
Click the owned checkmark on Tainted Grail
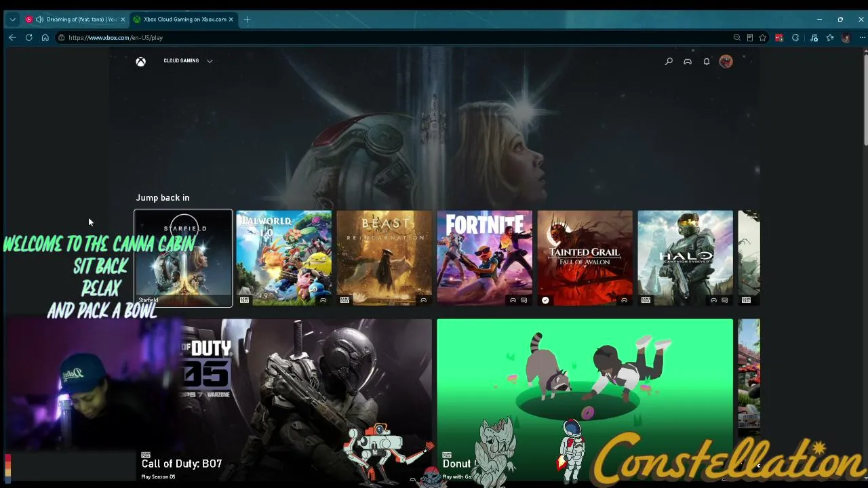tap(545, 300)
